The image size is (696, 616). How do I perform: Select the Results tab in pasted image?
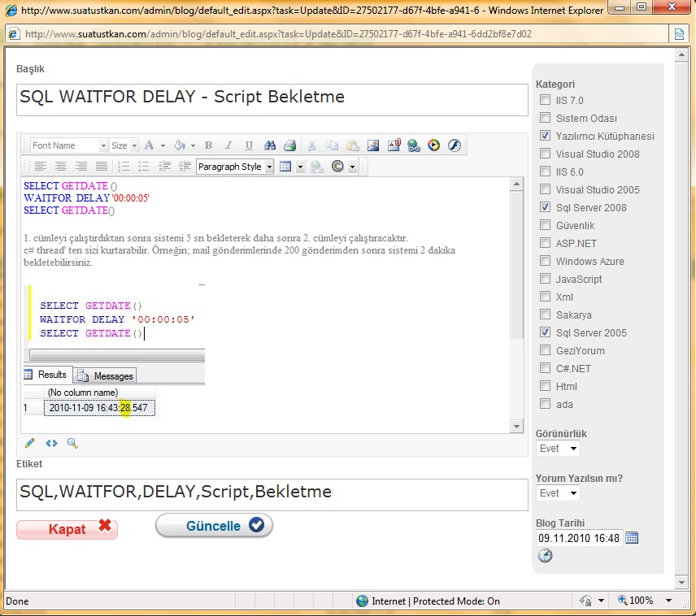click(x=47, y=375)
